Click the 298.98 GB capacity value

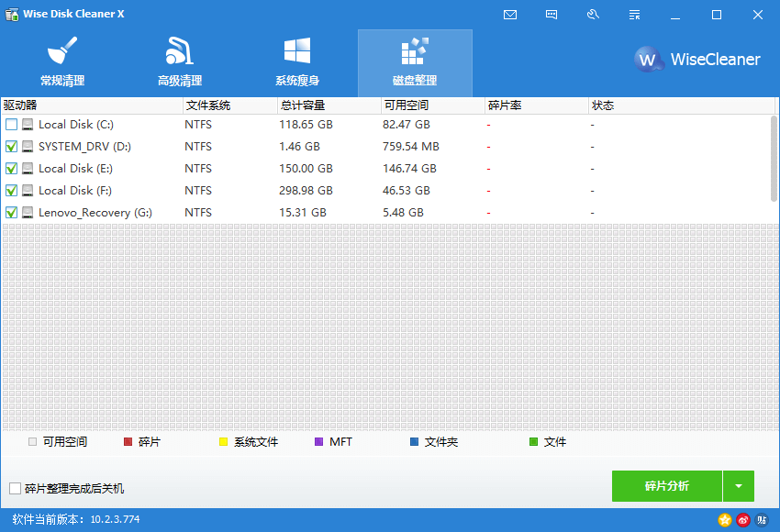click(306, 191)
